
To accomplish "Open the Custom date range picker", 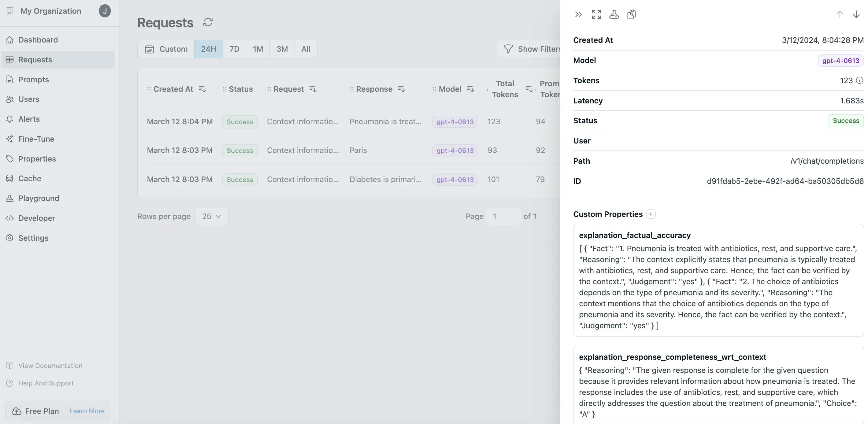I will [166, 49].
